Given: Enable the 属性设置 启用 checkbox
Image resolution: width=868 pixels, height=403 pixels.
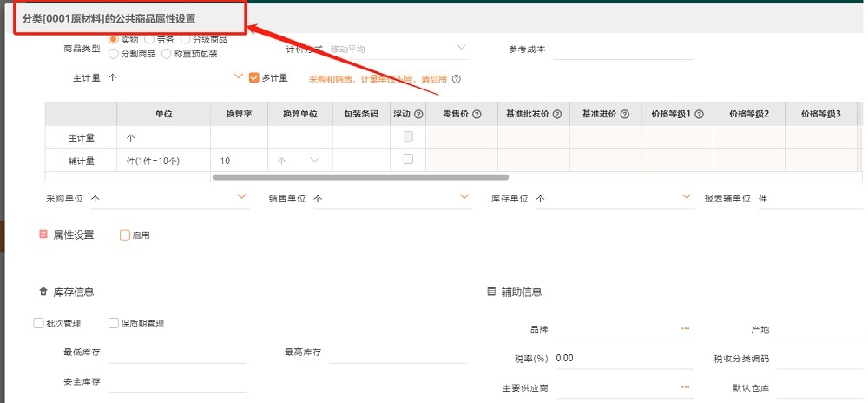Looking at the screenshot, I should click(124, 235).
